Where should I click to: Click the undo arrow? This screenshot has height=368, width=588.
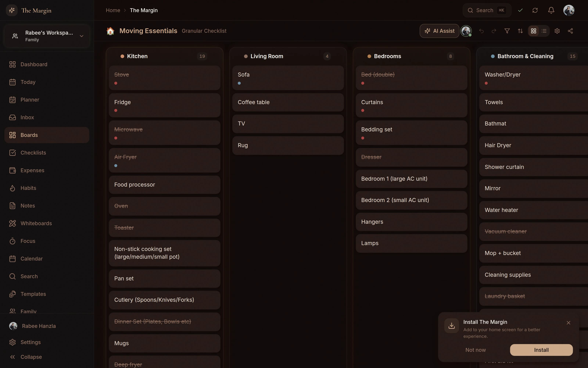point(481,31)
